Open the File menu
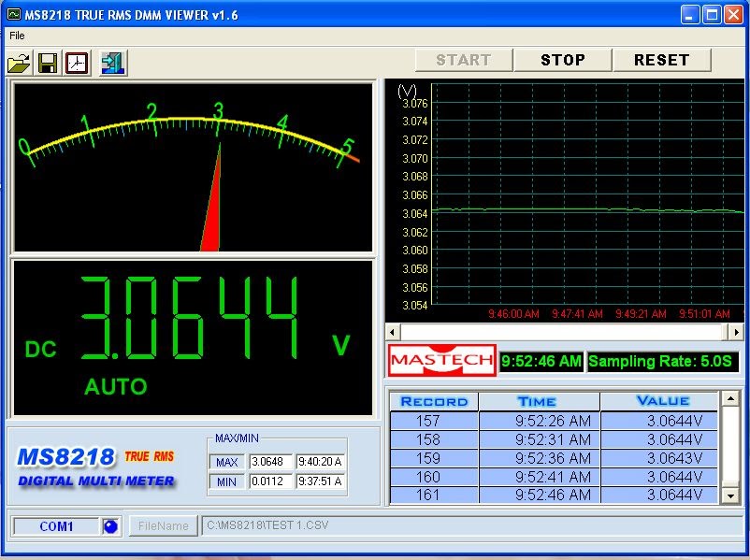The height and width of the screenshot is (560, 750). tap(15, 36)
